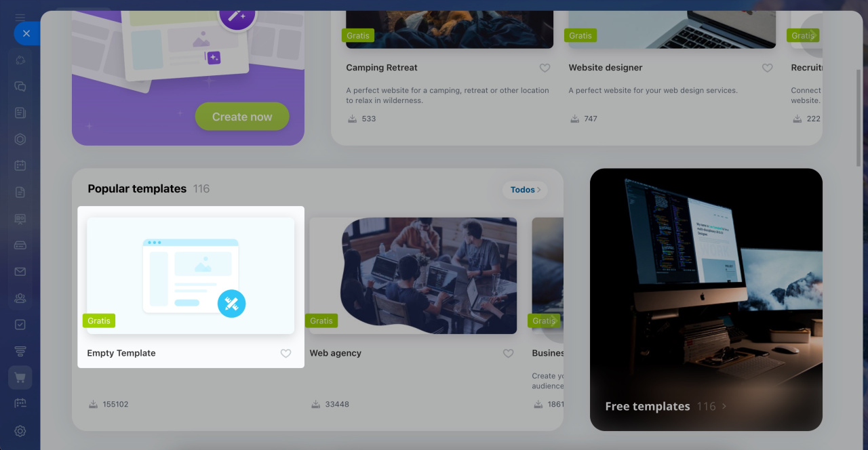868x450 pixels.
Task: Favorite the Web agency template
Action: point(508,354)
